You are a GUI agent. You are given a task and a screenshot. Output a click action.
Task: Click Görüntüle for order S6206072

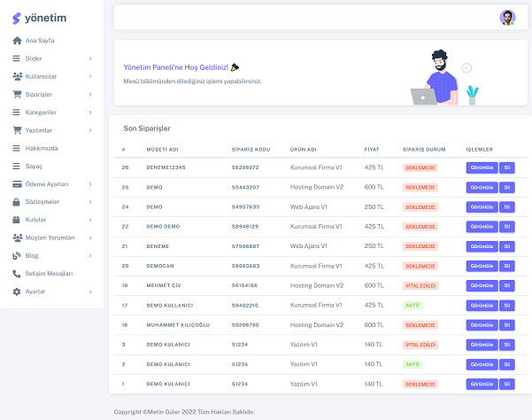pyautogui.click(x=482, y=167)
